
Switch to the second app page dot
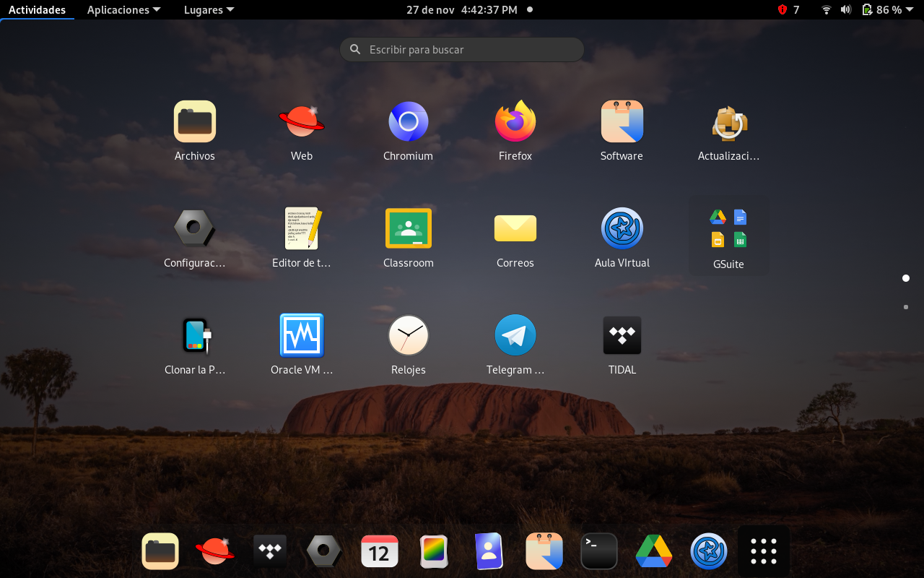point(906,307)
